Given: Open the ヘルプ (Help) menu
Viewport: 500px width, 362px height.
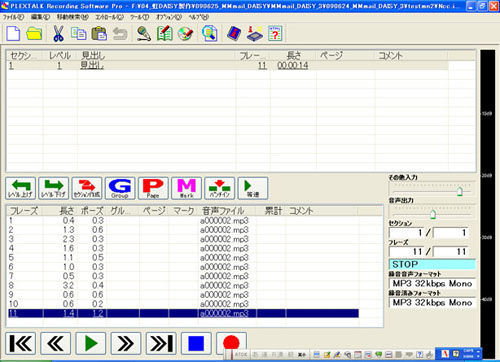Looking at the screenshot, I should point(198,17).
